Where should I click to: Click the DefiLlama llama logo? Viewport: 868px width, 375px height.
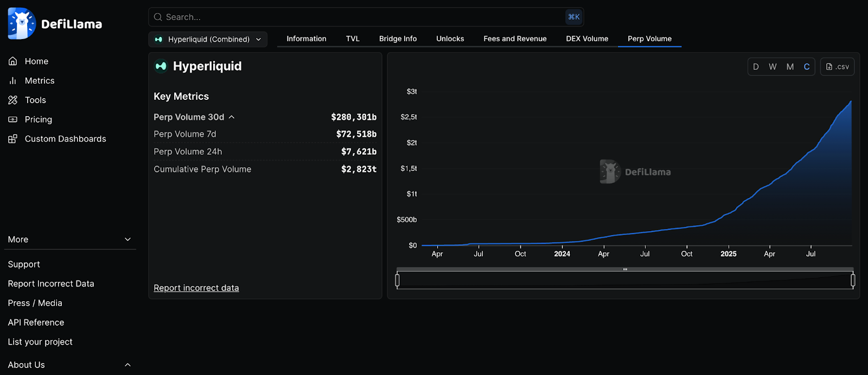[22, 23]
